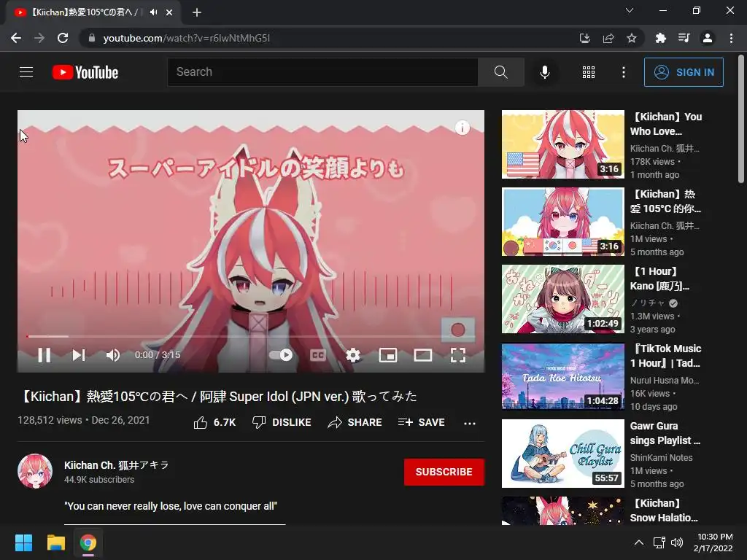Show video info card icon
Image resolution: width=747 pixels, height=560 pixels.
[x=462, y=128]
